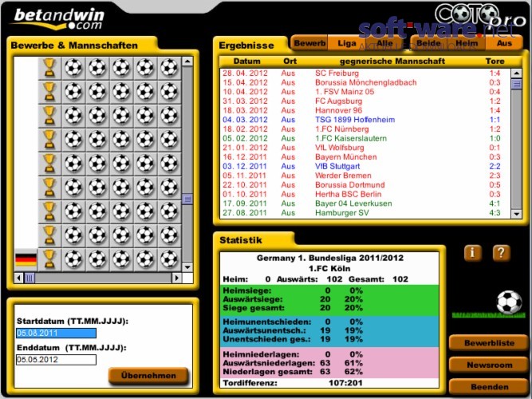Click the first soccer ball in the German flag row

point(73,260)
